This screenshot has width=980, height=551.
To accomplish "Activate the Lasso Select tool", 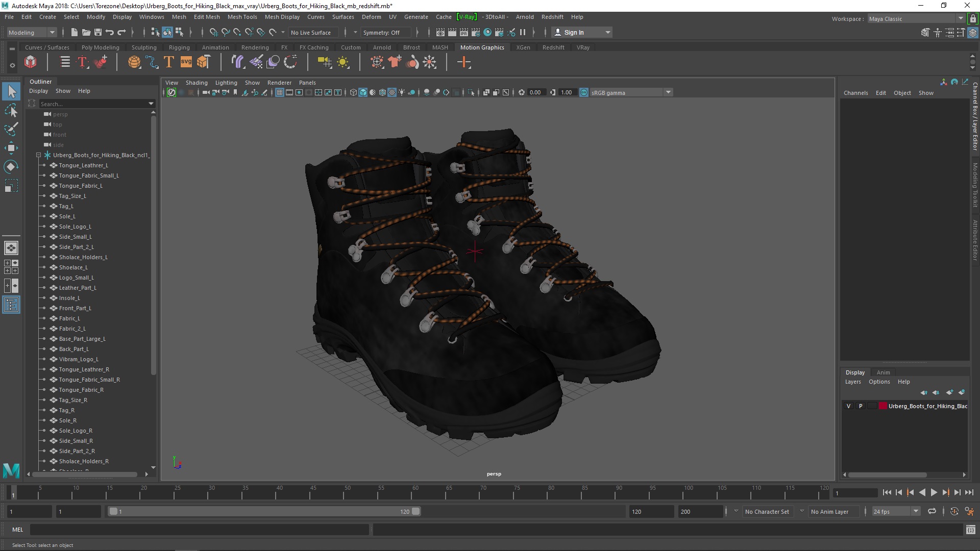I will [11, 110].
